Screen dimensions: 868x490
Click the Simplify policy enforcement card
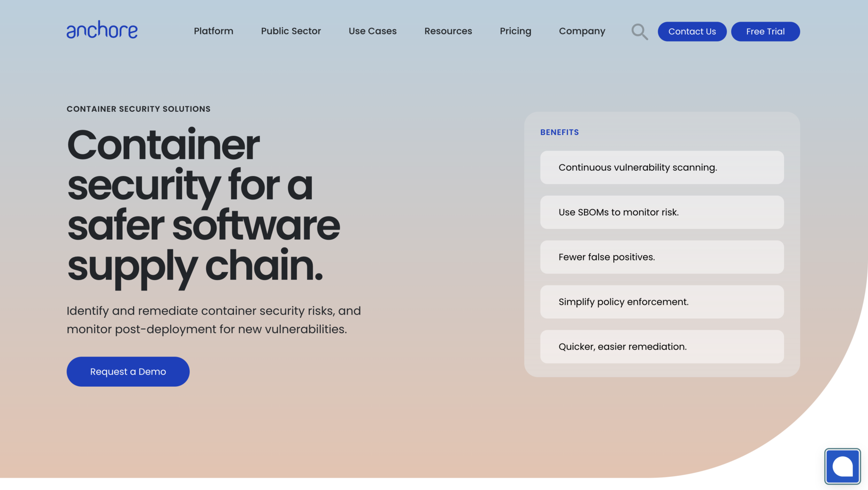click(x=661, y=302)
